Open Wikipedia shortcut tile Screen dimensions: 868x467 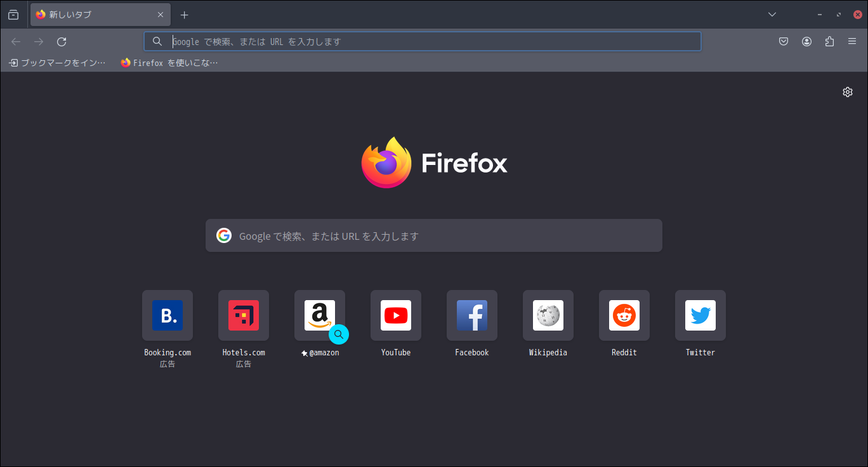click(548, 315)
